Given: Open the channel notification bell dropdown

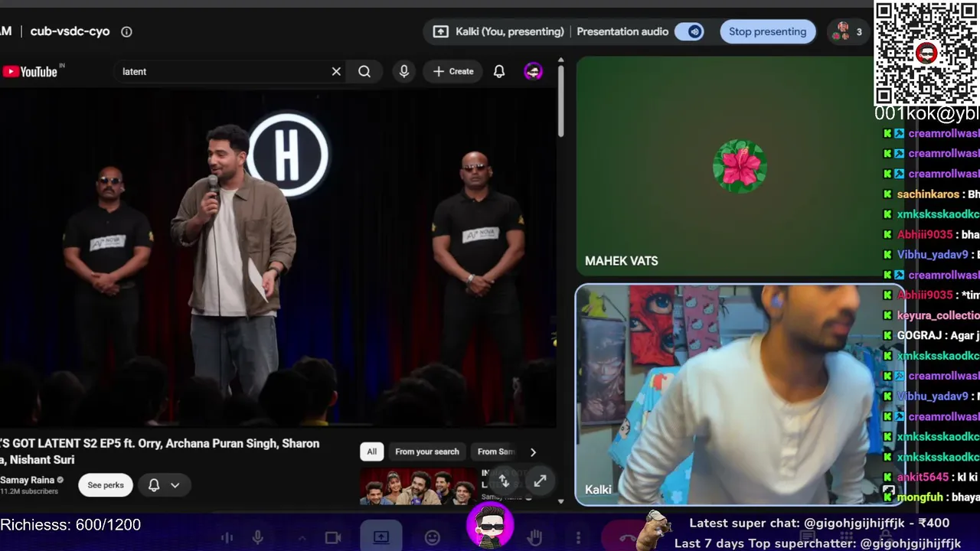Looking at the screenshot, I should coord(164,485).
